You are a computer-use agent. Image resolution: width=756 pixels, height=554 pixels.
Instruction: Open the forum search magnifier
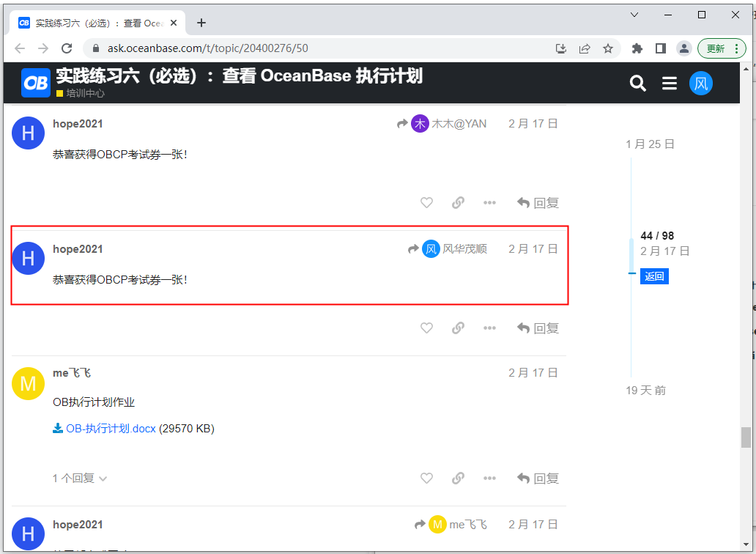pos(637,83)
